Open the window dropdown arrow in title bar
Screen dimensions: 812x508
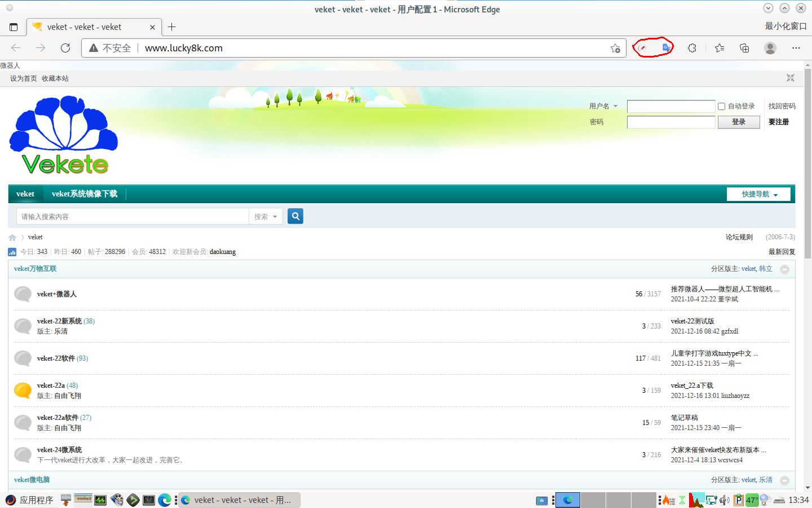[768, 8]
